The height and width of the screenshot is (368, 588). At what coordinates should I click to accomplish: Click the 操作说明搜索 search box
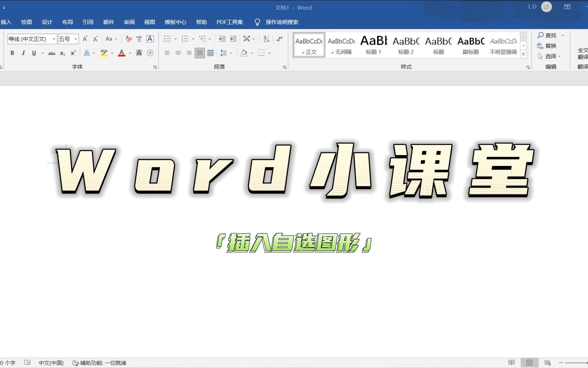click(282, 22)
